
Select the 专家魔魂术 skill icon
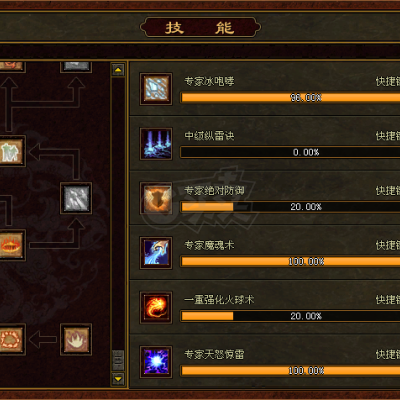(156, 253)
